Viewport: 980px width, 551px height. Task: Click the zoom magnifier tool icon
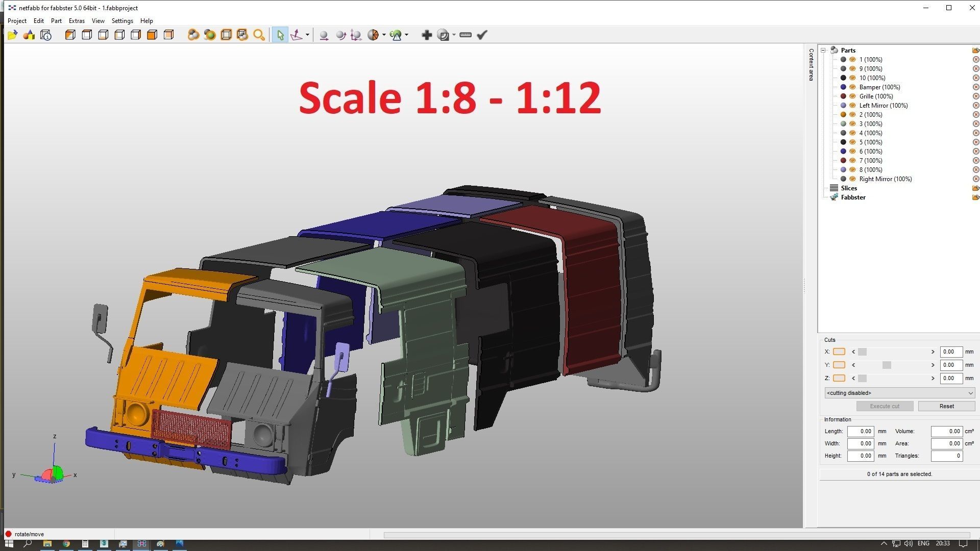259,35
